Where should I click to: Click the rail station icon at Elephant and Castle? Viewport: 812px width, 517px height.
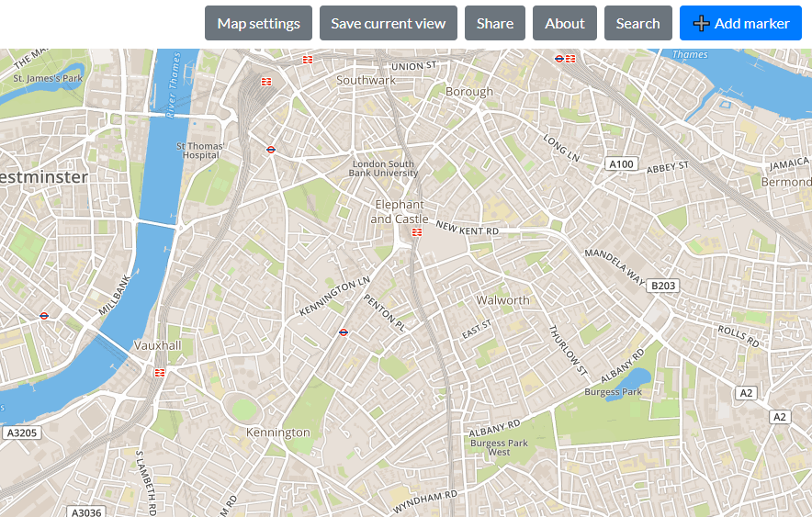tap(417, 232)
